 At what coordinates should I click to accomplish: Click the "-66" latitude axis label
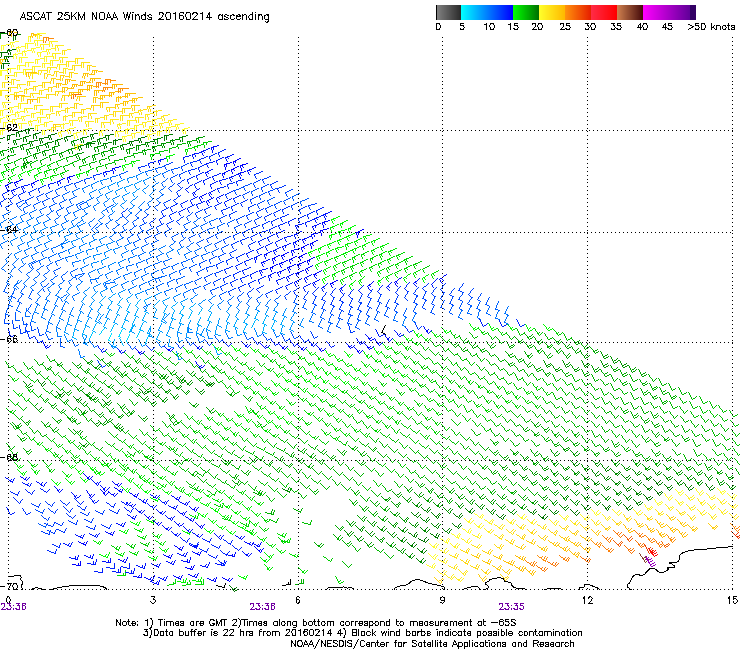click(x=9, y=339)
